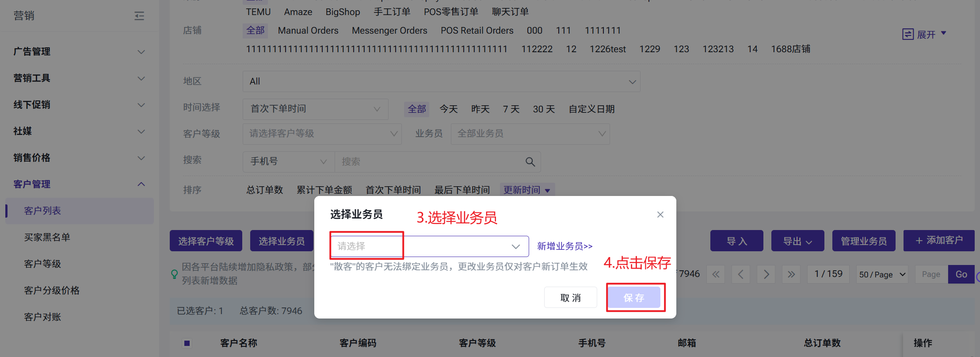The image size is (980, 357).
Task: Open the 全部业务员 dropdown
Action: 530,134
